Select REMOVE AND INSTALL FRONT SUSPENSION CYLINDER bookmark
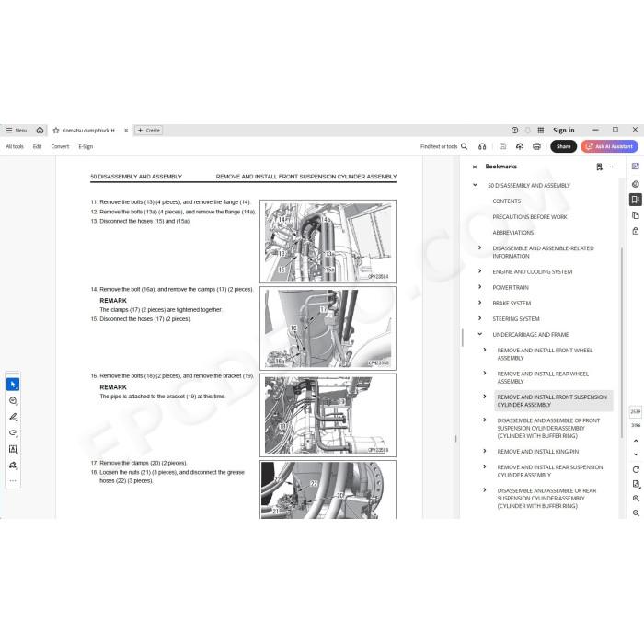Viewport: 644px width, 644px height. 552,401
